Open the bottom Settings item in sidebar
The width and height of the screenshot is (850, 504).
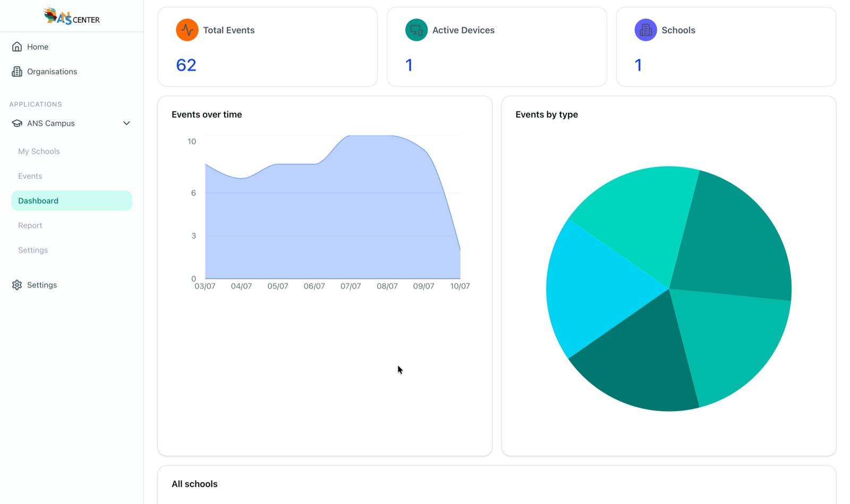[x=42, y=285]
